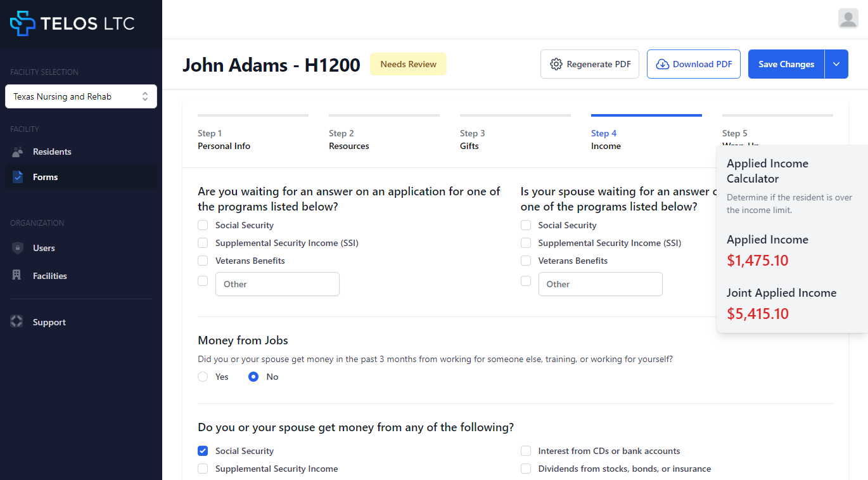This screenshot has width=868, height=480.
Task: Check spouse's Veterans Benefits checkbox
Action: [526, 261]
